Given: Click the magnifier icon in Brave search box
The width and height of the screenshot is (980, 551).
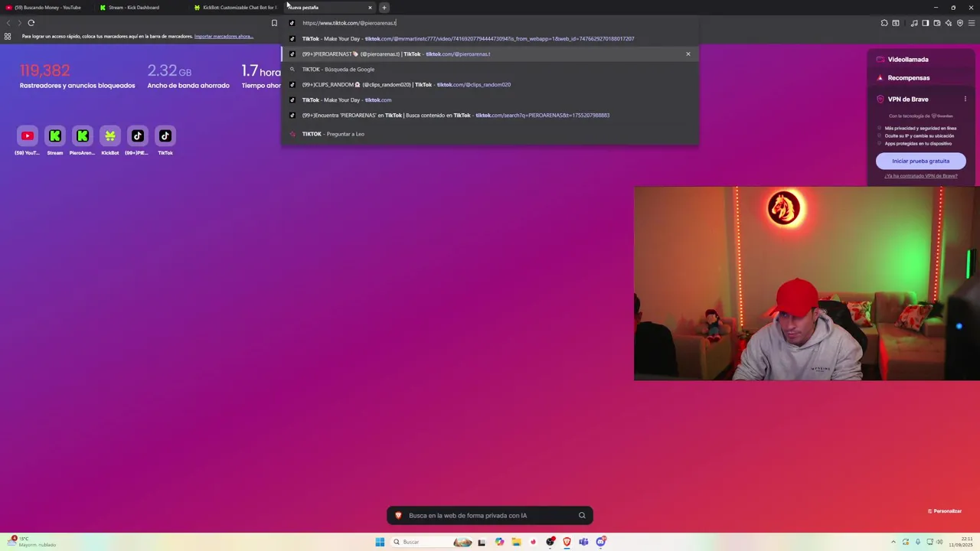Looking at the screenshot, I should [x=582, y=515].
